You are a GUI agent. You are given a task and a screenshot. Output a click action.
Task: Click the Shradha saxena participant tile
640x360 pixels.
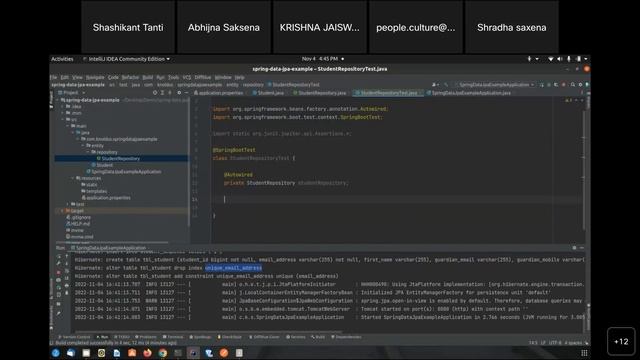pyautogui.click(x=512, y=27)
